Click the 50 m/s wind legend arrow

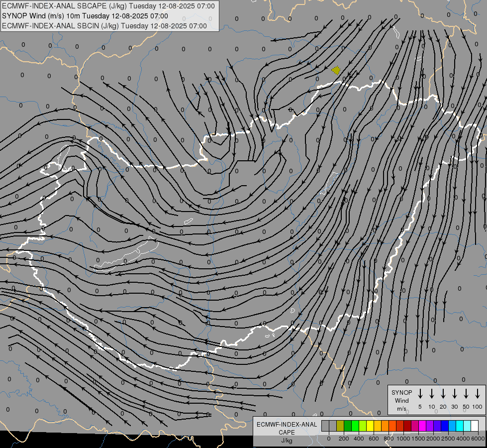pos(466,393)
